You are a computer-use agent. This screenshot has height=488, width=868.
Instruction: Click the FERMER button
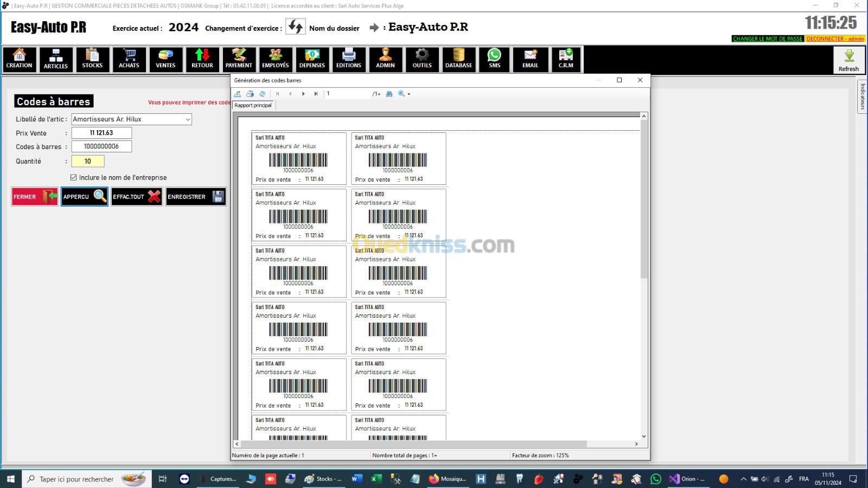tap(35, 197)
